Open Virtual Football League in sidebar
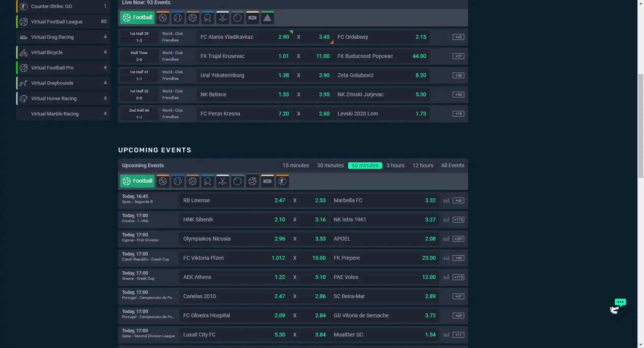644x348 pixels. (x=57, y=22)
